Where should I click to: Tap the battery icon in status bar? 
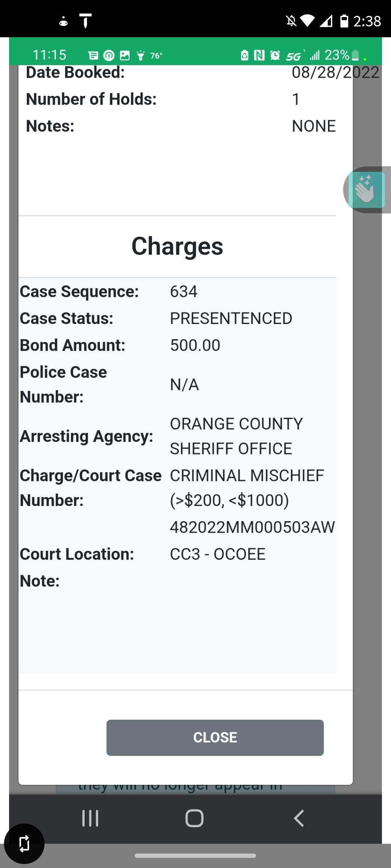(344, 21)
